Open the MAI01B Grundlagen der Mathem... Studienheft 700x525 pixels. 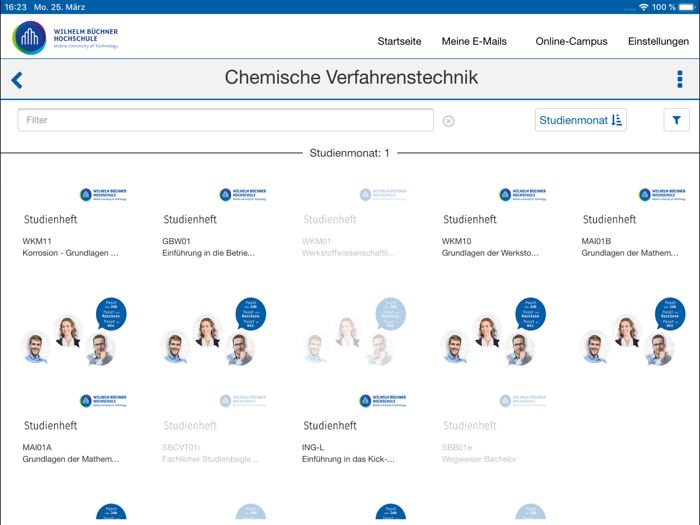pos(633,277)
